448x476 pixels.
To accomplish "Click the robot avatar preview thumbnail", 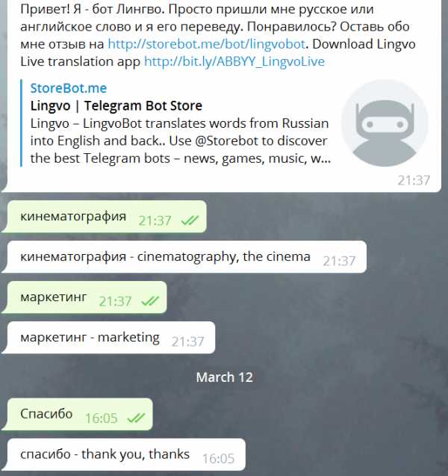I will point(385,123).
